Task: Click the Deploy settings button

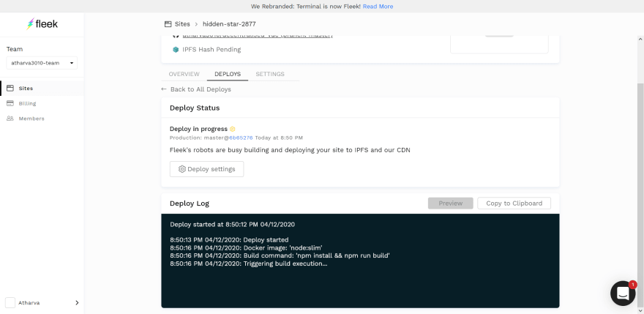Action: [206, 169]
